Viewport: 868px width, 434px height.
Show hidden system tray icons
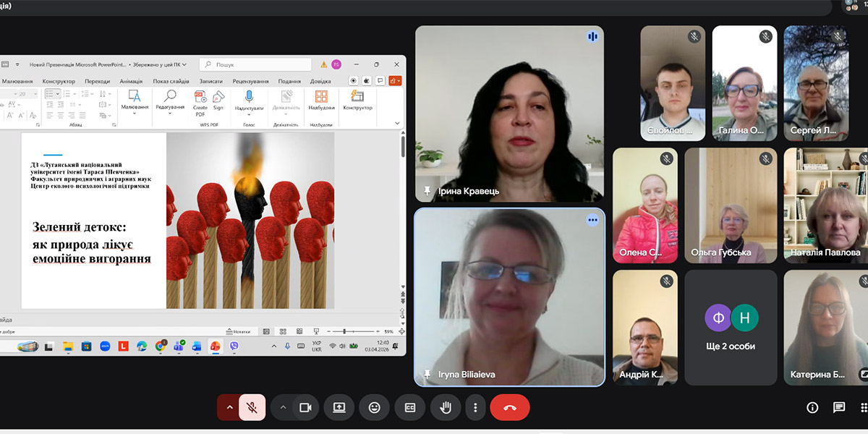pos(274,346)
